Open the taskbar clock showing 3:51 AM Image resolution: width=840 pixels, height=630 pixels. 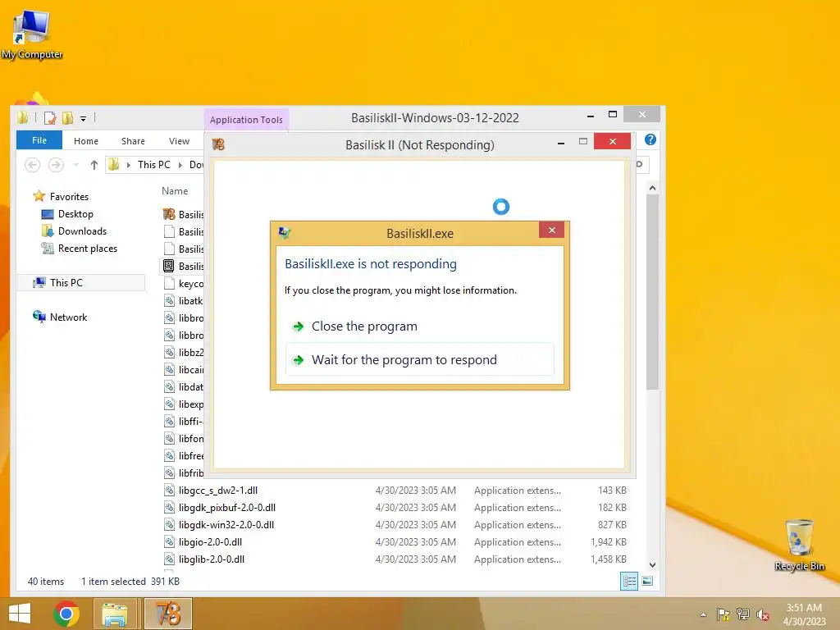click(x=804, y=614)
